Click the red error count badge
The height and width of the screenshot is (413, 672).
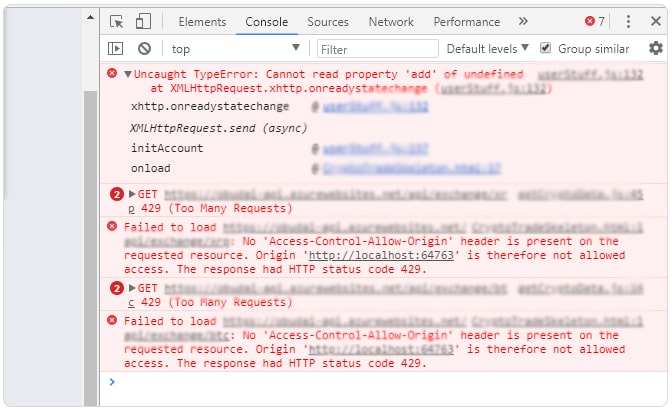(595, 22)
